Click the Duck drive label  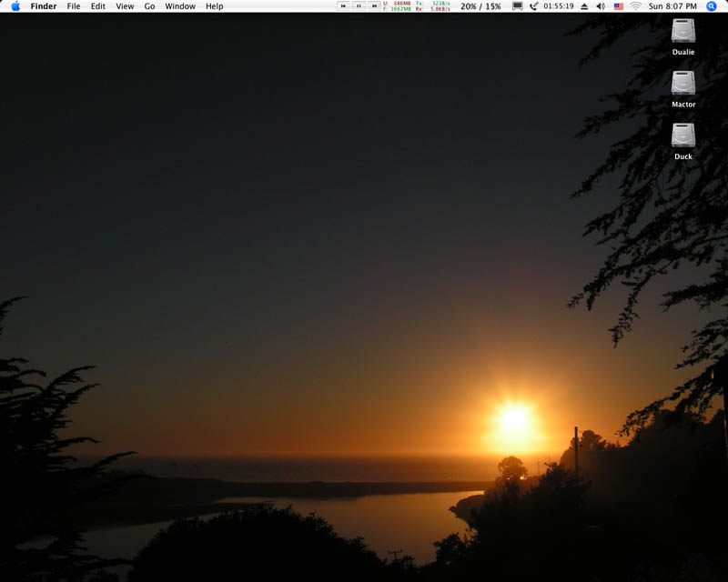(683, 156)
